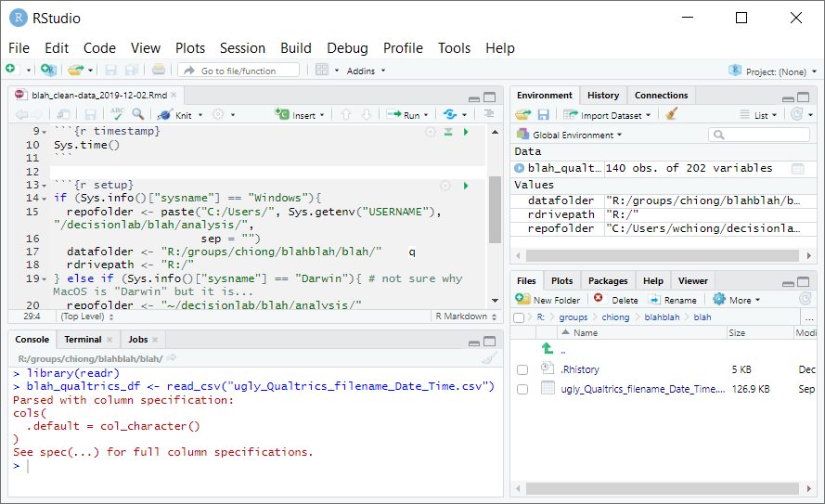Click the Print current file icon
Screen dimensions: 825x504
[159, 70]
